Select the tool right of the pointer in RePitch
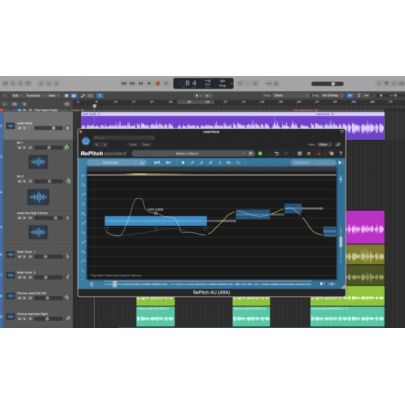 192,162
